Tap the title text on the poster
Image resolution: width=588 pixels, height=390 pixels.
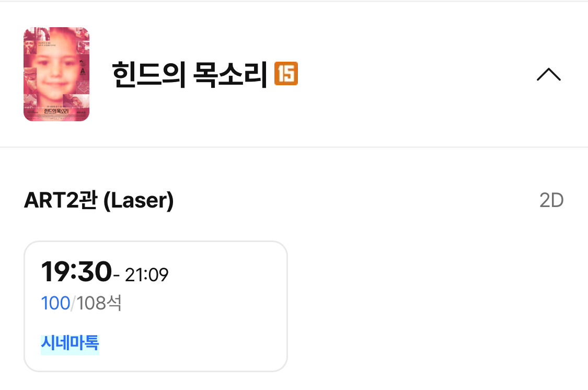56,111
